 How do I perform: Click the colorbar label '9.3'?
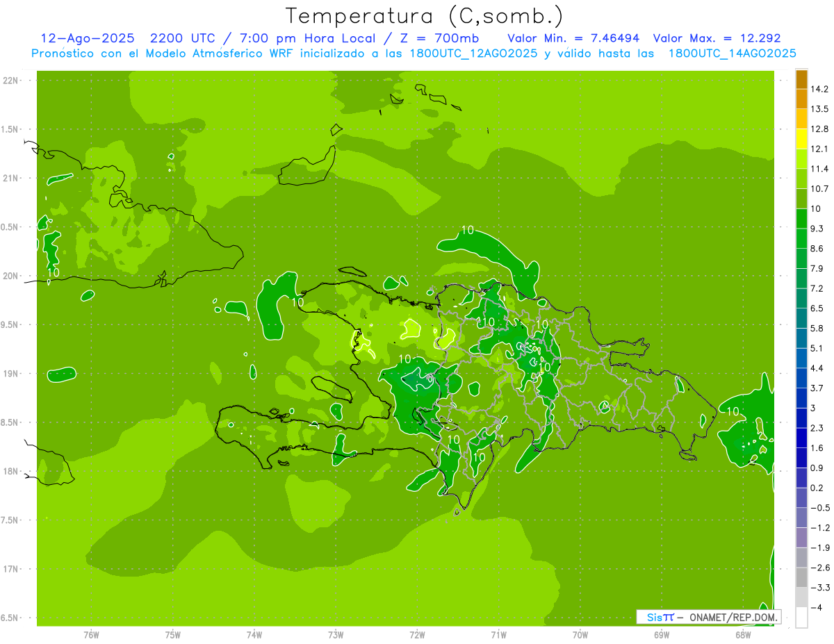click(x=817, y=229)
